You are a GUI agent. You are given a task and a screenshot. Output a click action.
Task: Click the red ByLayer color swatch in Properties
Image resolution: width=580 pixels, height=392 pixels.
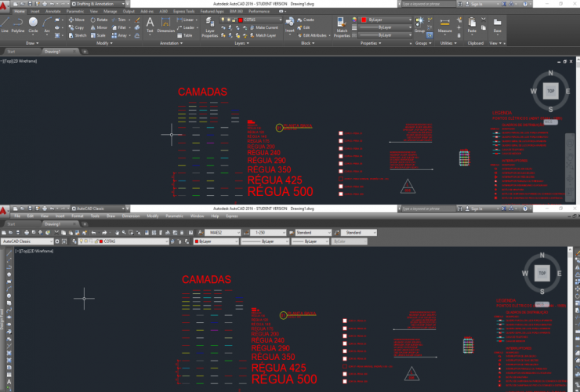364,19
